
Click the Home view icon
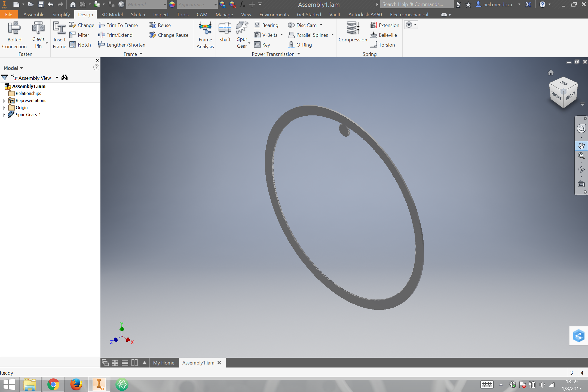(x=551, y=72)
